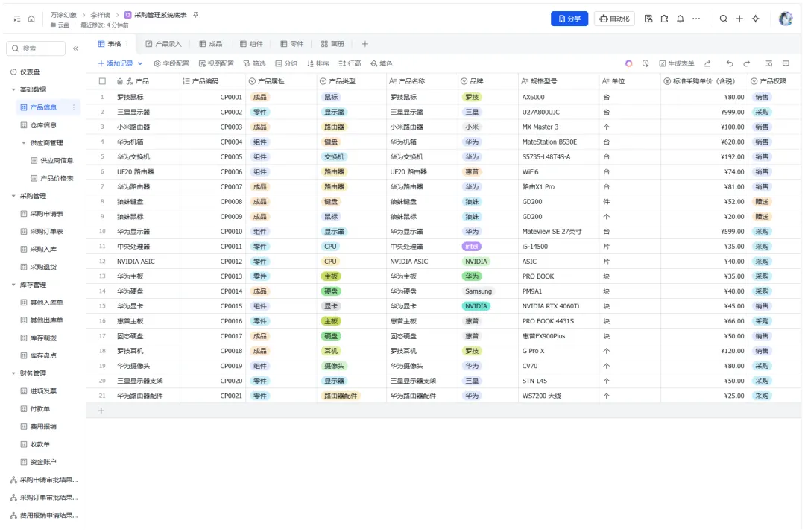Image resolution: width=805 pixels, height=532 pixels.
Task: Open the 产品权限 column header menu
Action: tap(774, 81)
